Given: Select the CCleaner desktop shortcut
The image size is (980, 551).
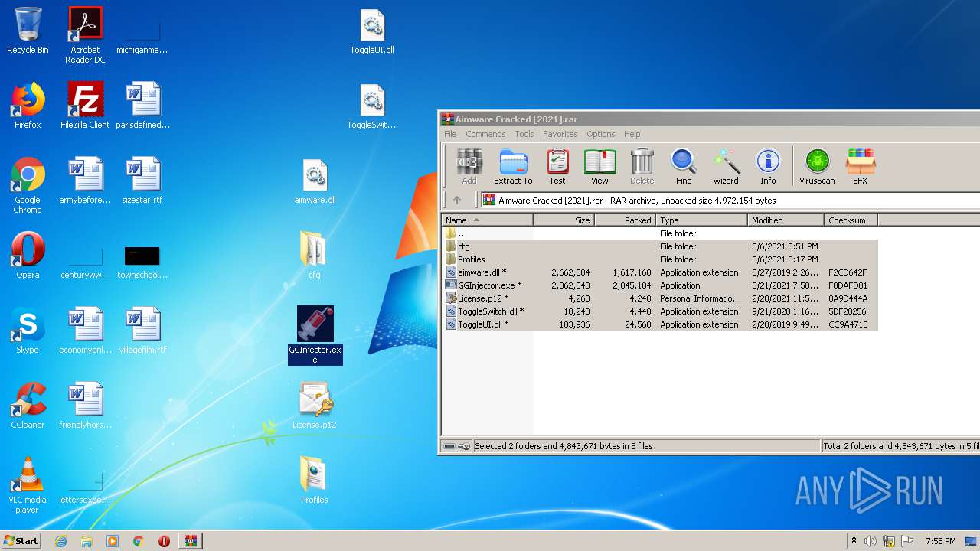Looking at the screenshot, I should pos(28,406).
